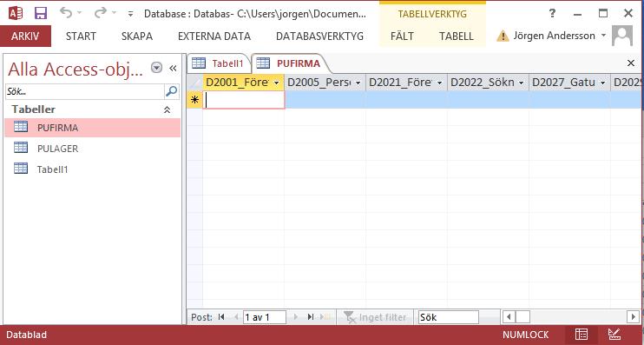Click the first cell under D2001_Före
This screenshot has width=644, height=345.
point(244,100)
